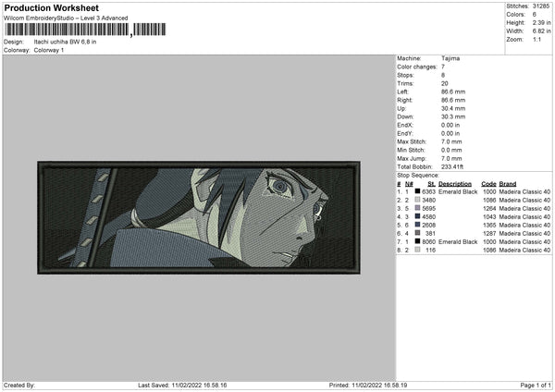Click the 'Right:' label
The image size is (555, 392).
pyautogui.click(x=404, y=100)
